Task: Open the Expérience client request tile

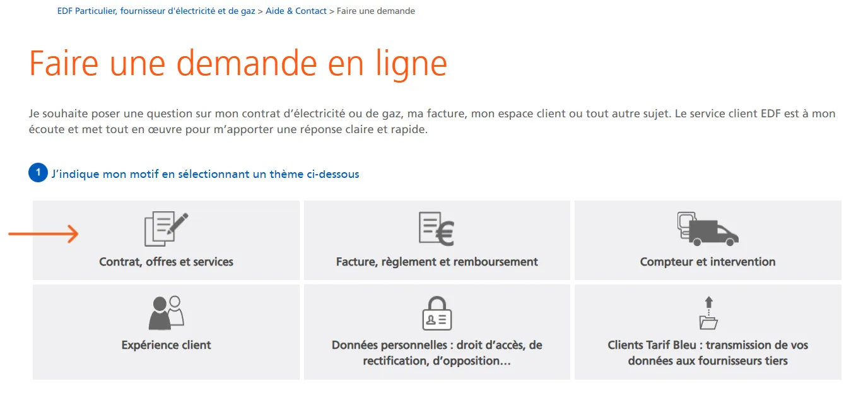Action: 165,331
